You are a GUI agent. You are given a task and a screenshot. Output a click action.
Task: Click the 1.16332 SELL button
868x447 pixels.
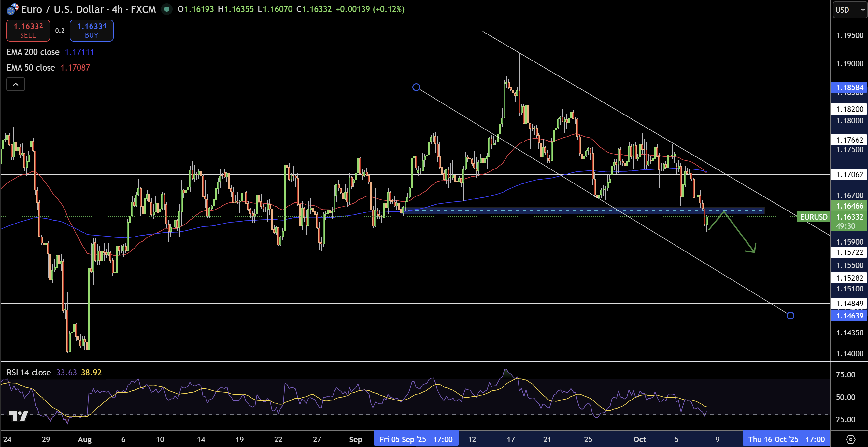tap(28, 30)
